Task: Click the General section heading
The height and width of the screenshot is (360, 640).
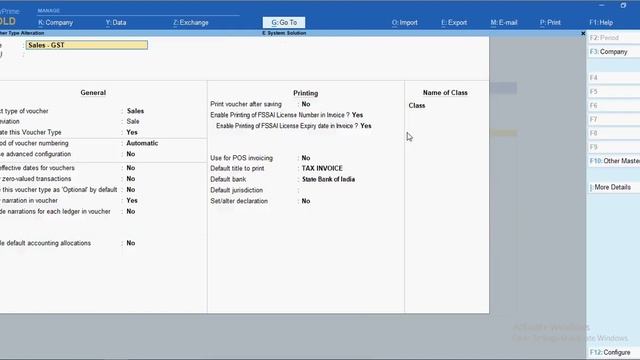Action: (x=93, y=93)
